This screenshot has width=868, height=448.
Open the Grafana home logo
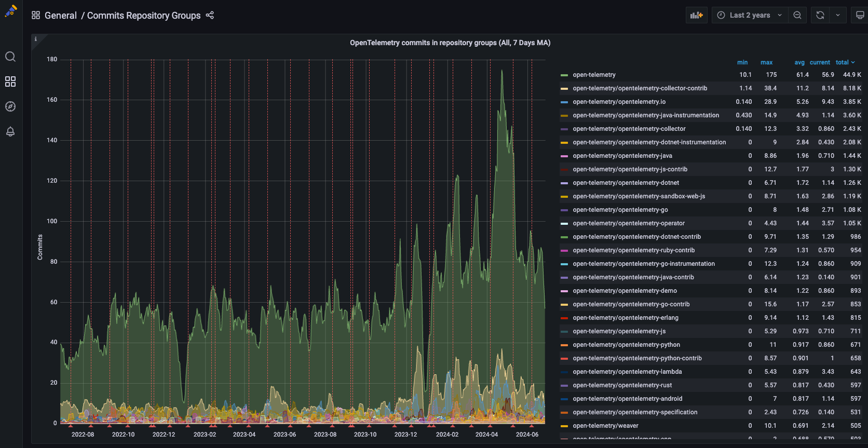[11, 11]
